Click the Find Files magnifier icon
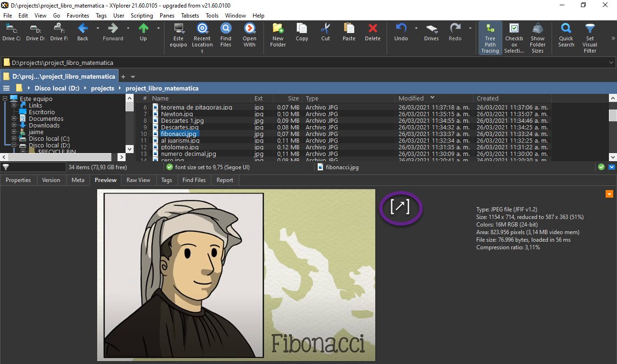The height and width of the screenshot is (364, 617). (226, 28)
